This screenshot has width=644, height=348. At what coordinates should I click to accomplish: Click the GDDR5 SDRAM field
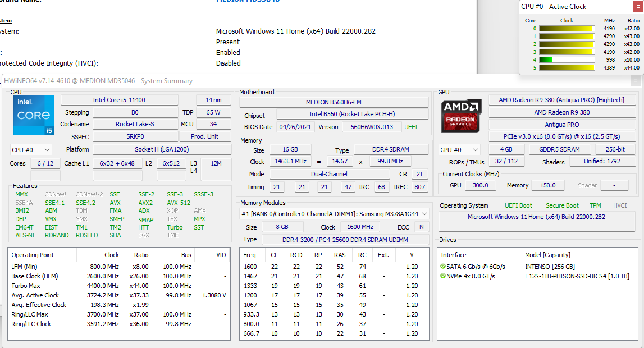(x=559, y=149)
